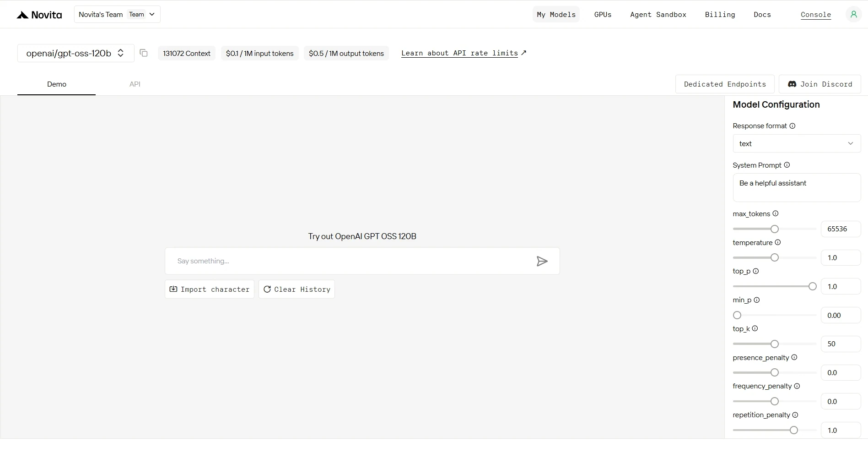Image resolution: width=868 pixels, height=453 pixels.
Task: Click the temperature value field
Action: (x=841, y=257)
